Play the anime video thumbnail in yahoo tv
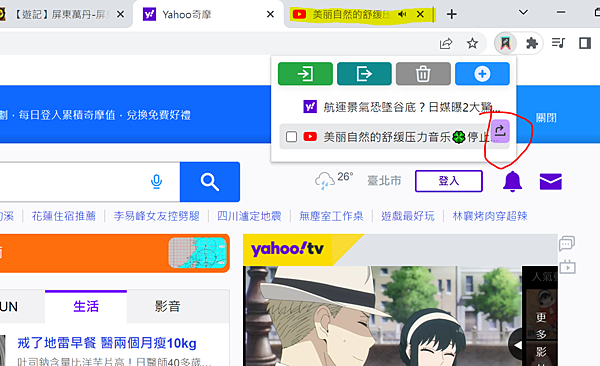This screenshot has width=600, height=366. pyautogui.click(x=383, y=316)
